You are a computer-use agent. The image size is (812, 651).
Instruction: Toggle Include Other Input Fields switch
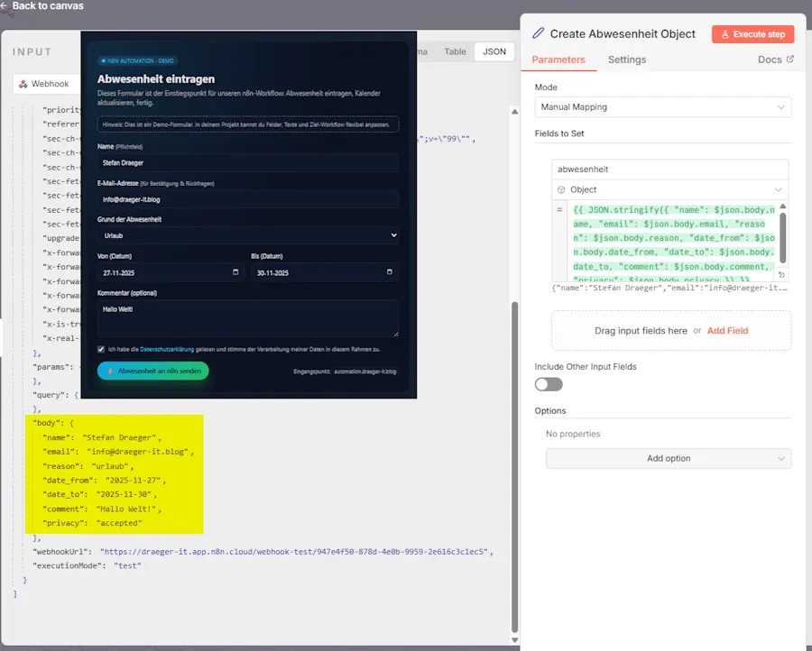(x=549, y=384)
